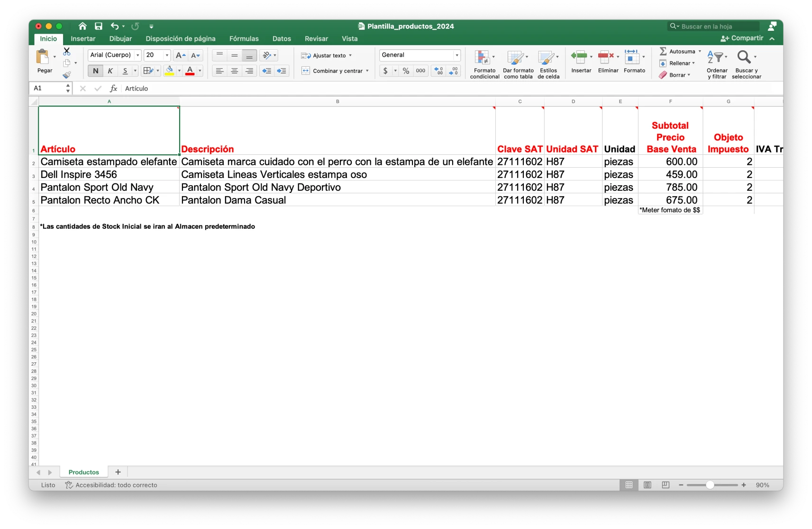Insert cells with the Insertar button

coord(581,62)
